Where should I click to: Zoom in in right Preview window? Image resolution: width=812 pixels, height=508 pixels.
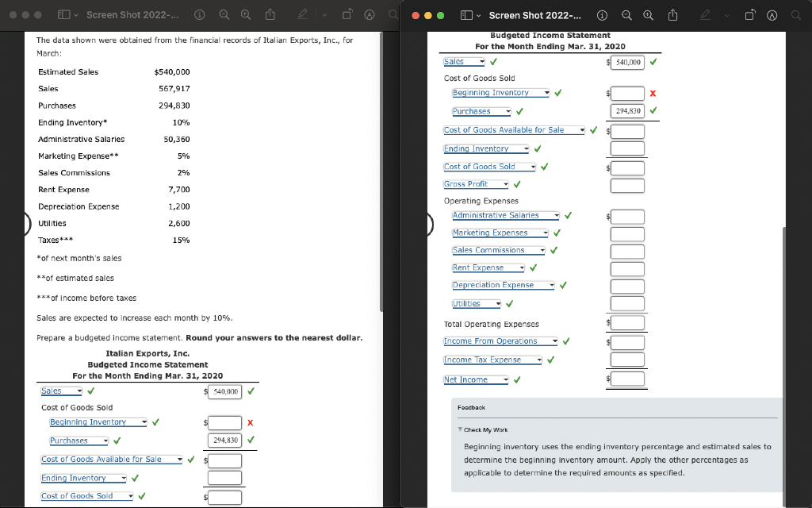click(x=649, y=16)
